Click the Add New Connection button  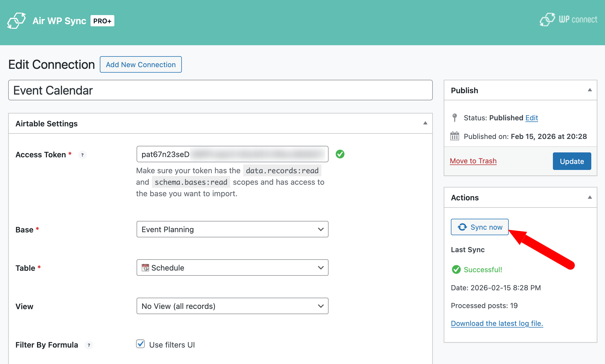[141, 64]
